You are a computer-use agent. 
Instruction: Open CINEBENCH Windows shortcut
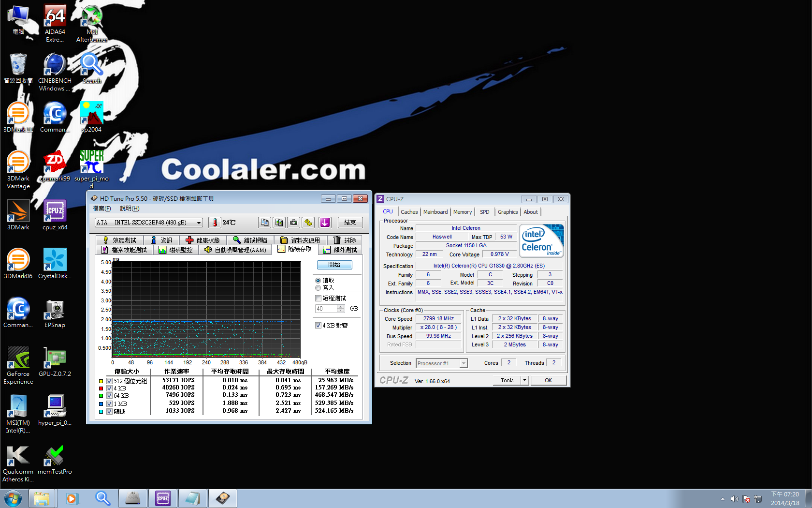tap(55, 72)
